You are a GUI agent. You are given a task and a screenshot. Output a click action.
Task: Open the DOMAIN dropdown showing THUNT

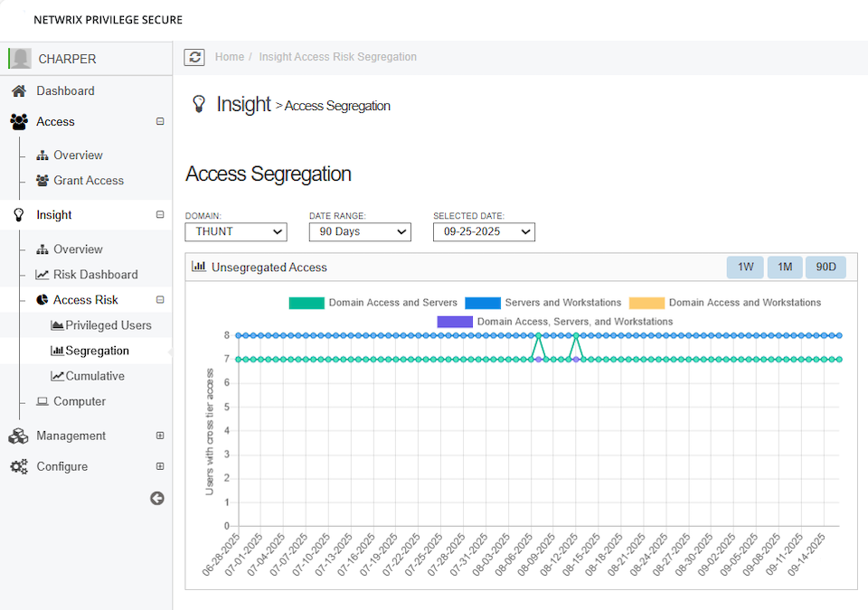point(236,232)
